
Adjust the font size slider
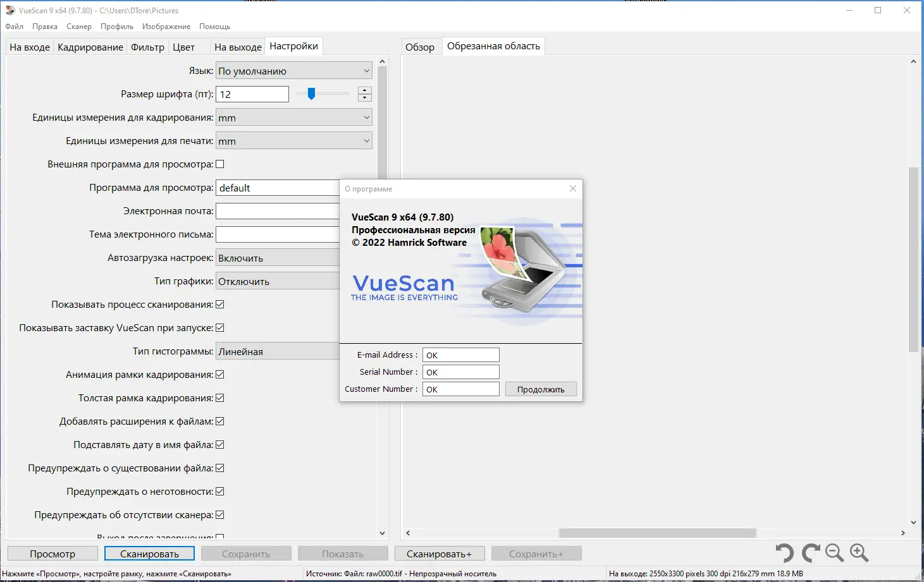click(x=311, y=94)
